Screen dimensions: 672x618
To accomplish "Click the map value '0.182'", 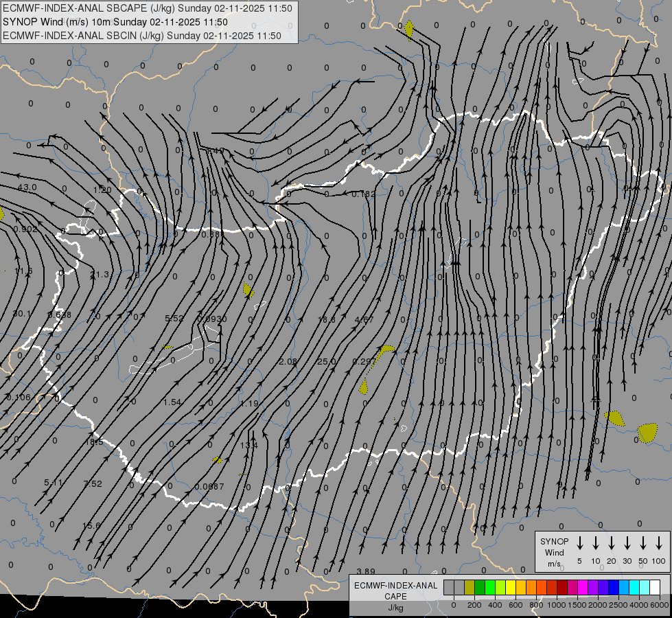I will click(x=363, y=194).
